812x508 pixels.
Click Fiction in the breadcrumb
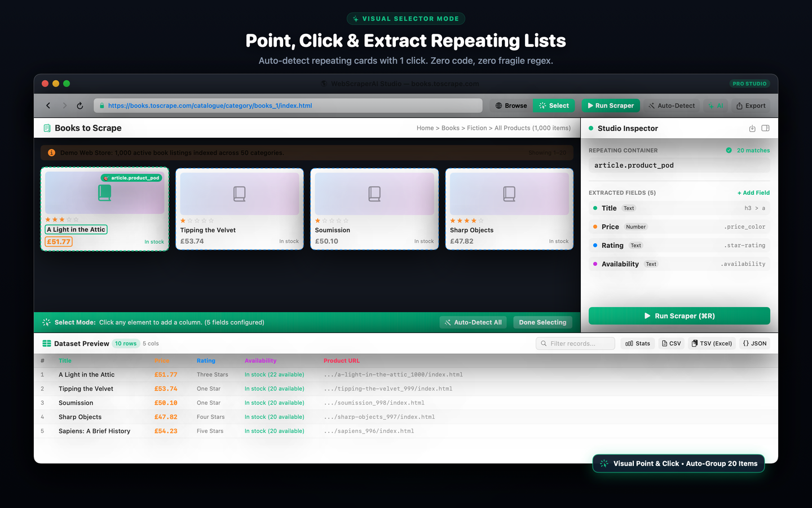pyautogui.click(x=477, y=128)
